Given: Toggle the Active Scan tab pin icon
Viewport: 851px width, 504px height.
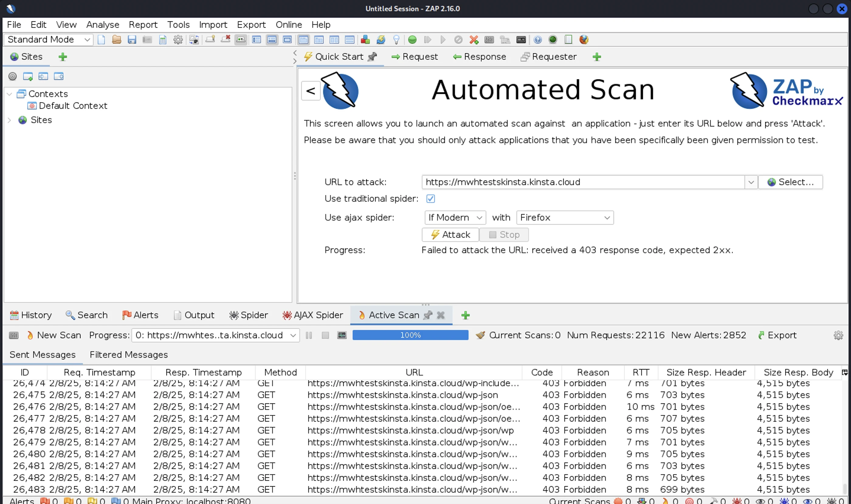Looking at the screenshot, I should pyautogui.click(x=428, y=315).
